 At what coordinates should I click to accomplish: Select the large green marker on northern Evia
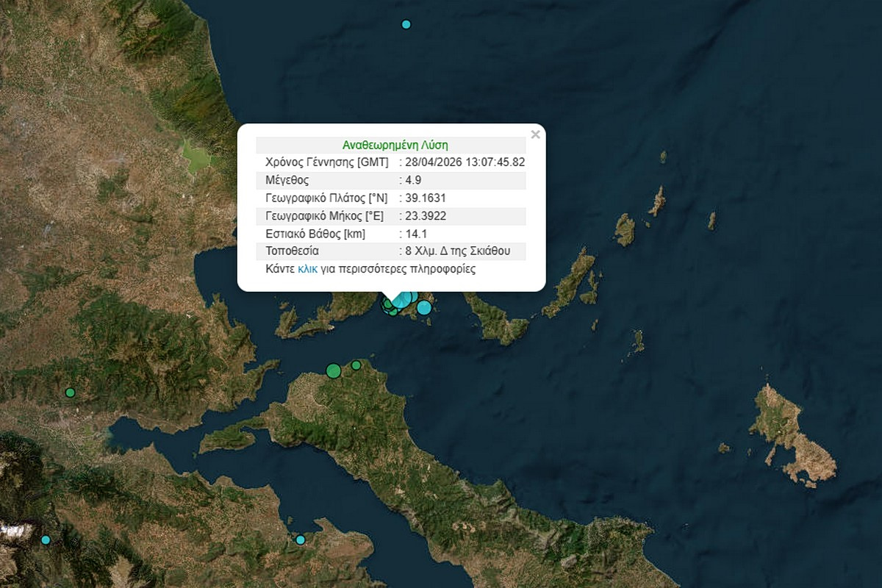334,370
